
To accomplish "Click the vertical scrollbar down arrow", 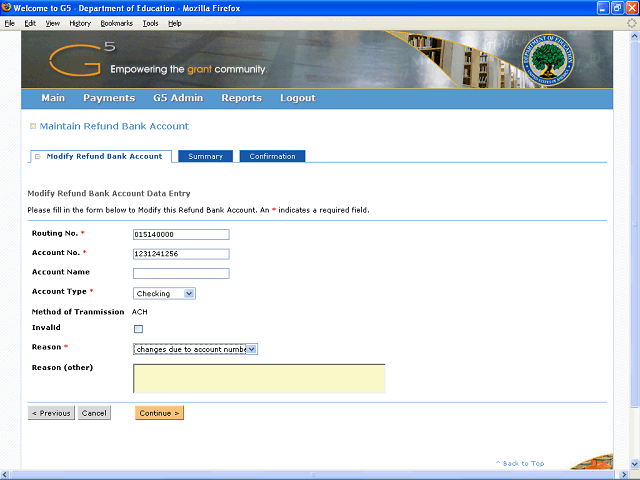I will click(x=635, y=464).
